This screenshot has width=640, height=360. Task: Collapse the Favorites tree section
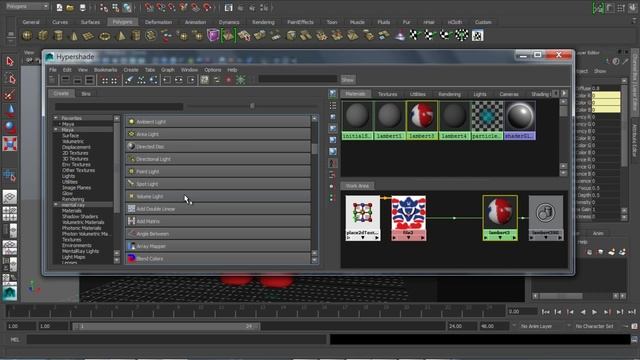[56, 118]
